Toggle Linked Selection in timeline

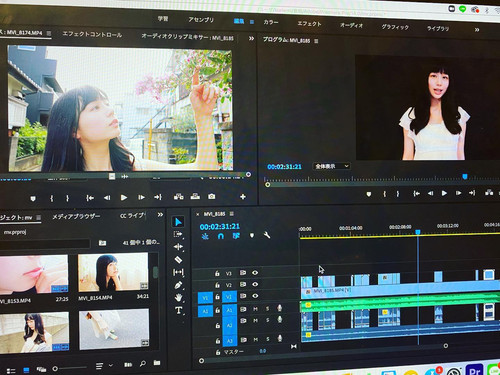coord(236,236)
